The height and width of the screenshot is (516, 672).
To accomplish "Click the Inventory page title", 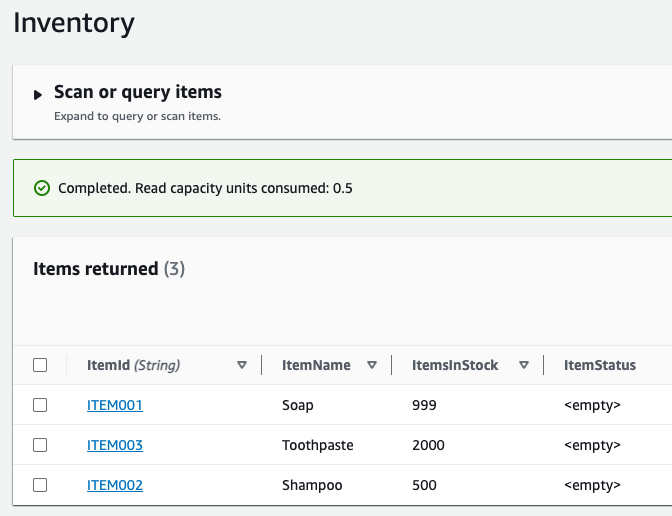I will point(74,22).
